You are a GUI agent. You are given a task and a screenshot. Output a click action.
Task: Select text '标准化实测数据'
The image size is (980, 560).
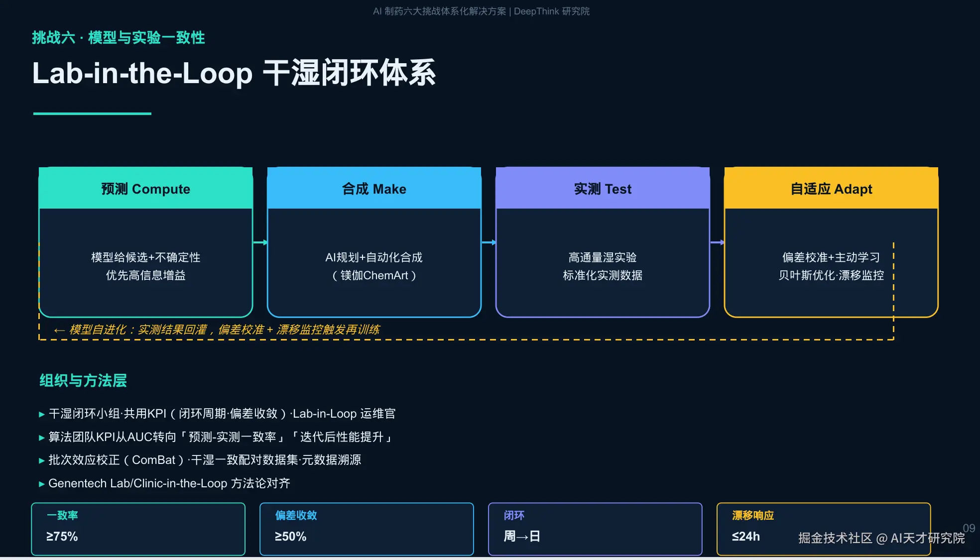click(603, 275)
